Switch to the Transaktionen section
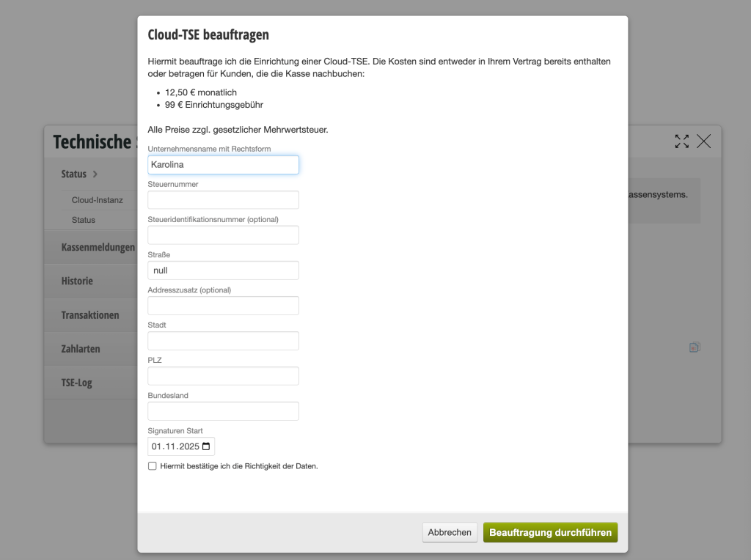Screen dimensions: 751x560 [x=90, y=315]
